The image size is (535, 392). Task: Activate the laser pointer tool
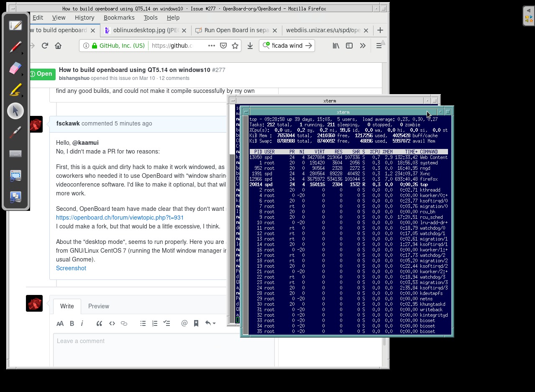15,132
